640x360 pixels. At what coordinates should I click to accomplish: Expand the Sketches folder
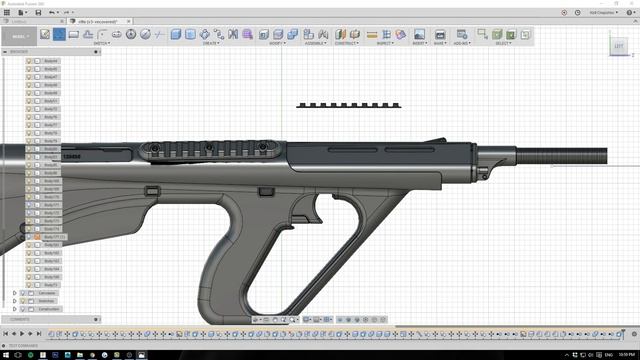click(15, 301)
